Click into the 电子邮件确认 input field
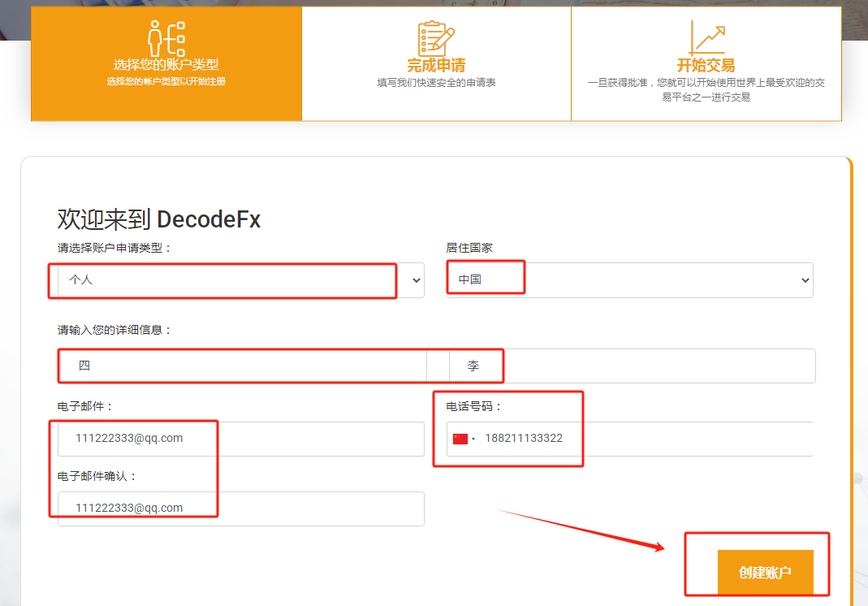This screenshot has height=606, width=868. [240, 509]
